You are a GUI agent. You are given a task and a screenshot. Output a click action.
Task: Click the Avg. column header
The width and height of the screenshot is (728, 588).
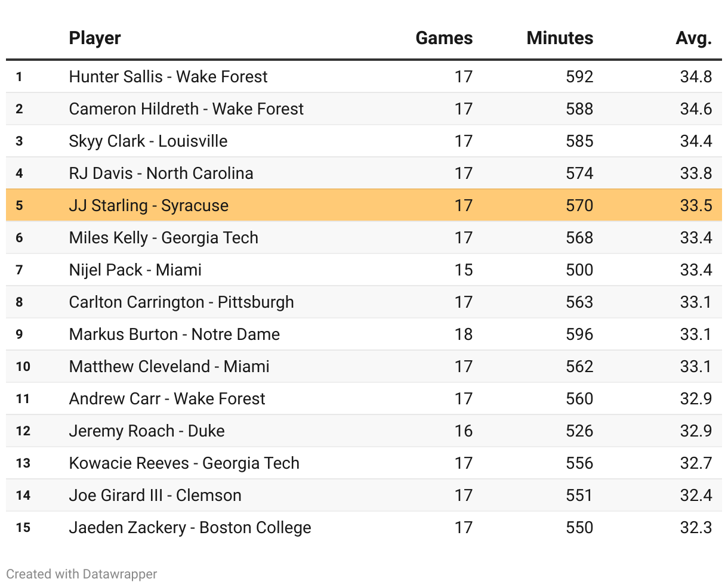click(693, 38)
